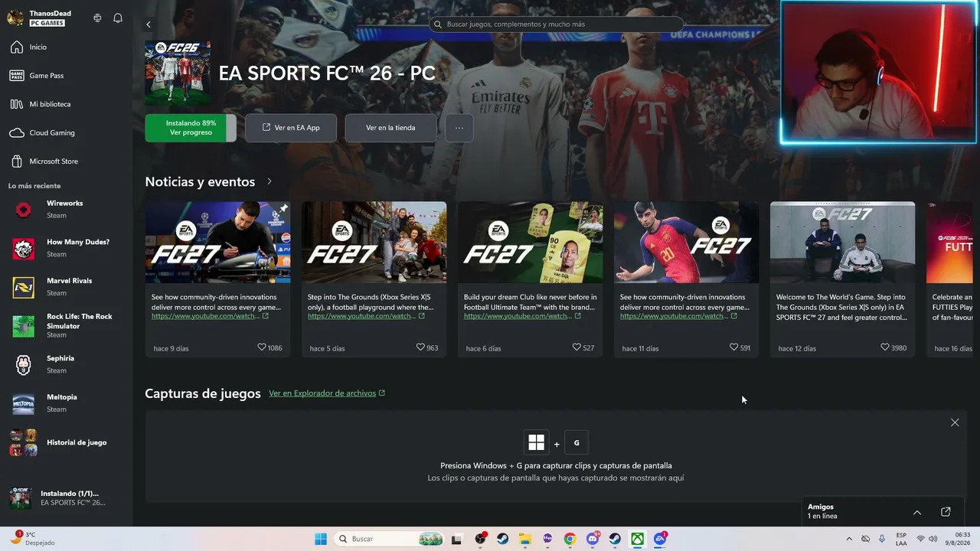Open YouTube link on hace 9 días card

point(210,316)
